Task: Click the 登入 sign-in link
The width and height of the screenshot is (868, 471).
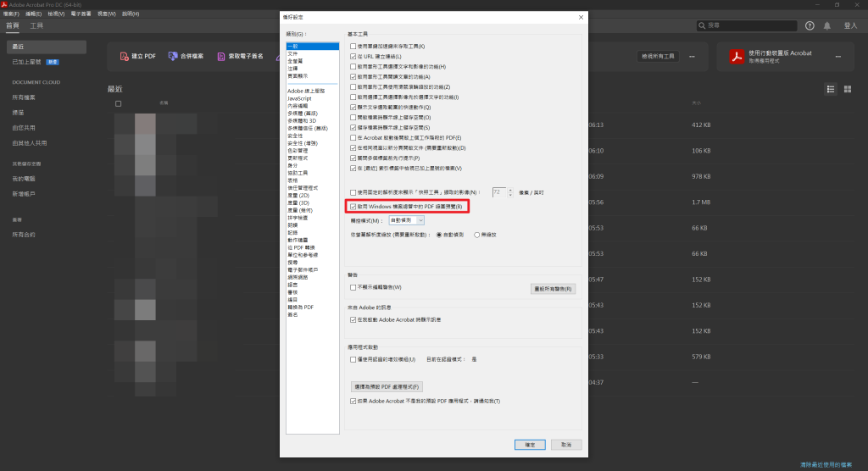Action: 850,25
